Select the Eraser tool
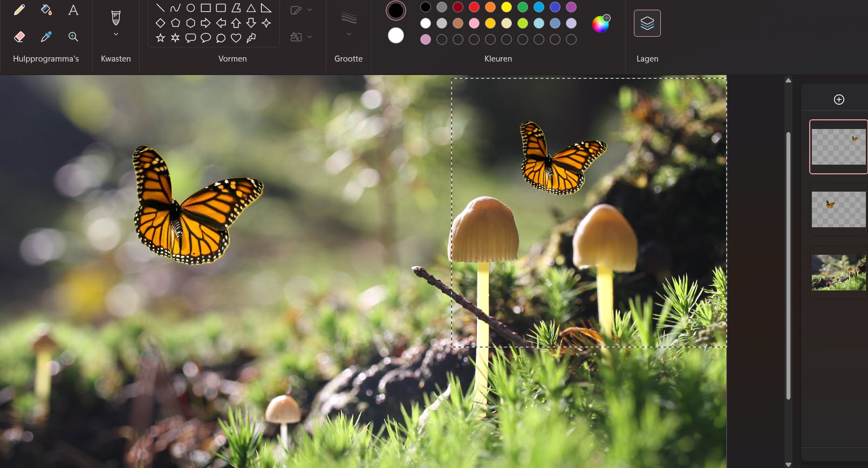Screen dimensions: 868x468 click(x=19, y=37)
